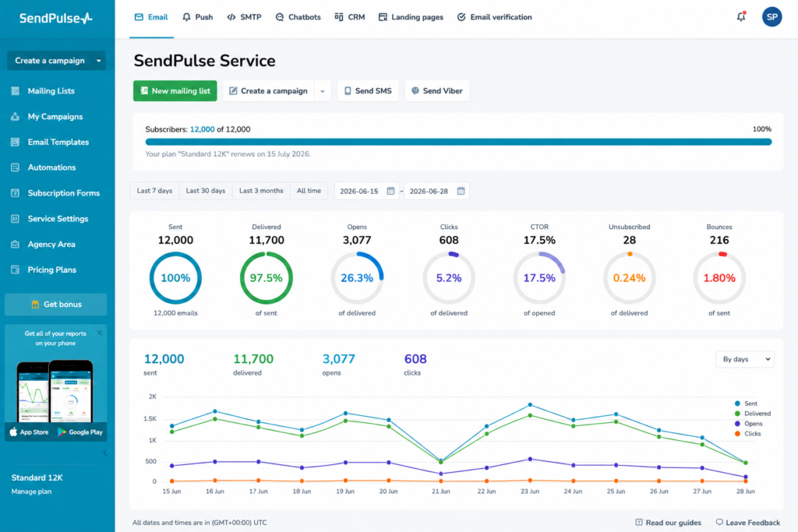Image resolution: width=798 pixels, height=532 pixels.
Task: Open the SP user avatar menu
Action: click(x=772, y=17)
